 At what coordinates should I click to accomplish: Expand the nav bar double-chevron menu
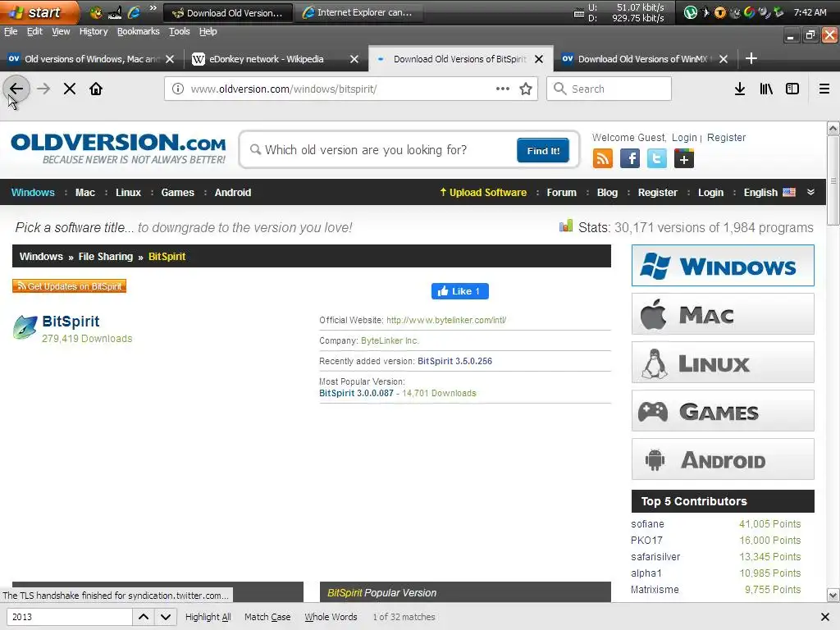pos(810,192)
